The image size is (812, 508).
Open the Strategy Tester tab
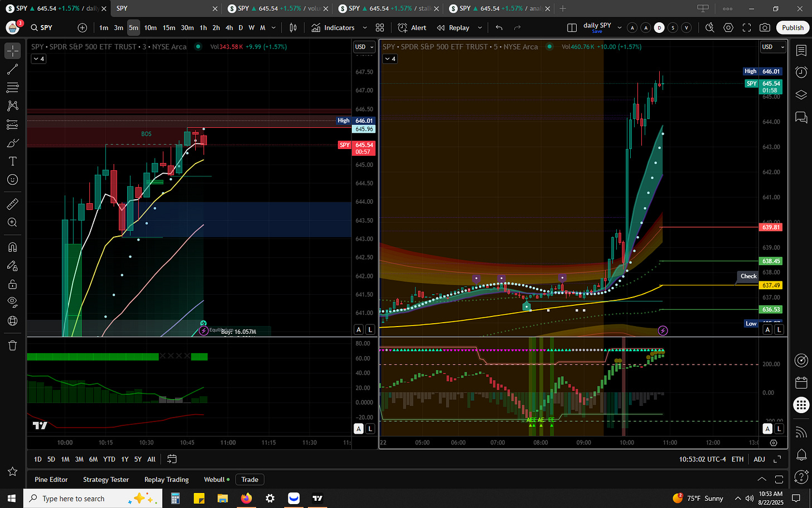click(106, 480)
